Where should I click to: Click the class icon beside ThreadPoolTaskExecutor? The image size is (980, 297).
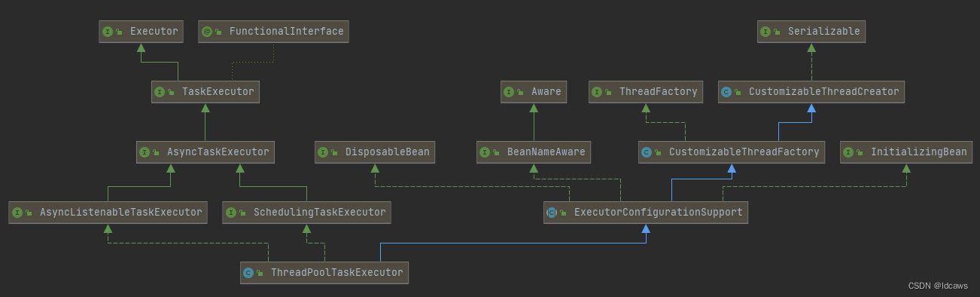[x=248, y=273]
